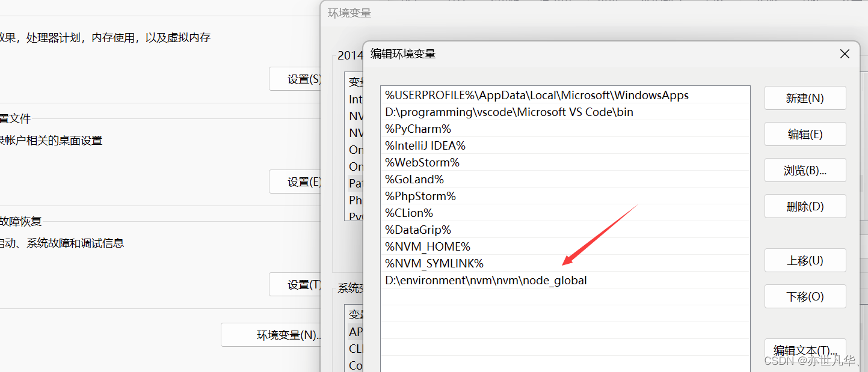
Task: Click 环境变量(N)... button in system properties
Action: coord(271,335)
